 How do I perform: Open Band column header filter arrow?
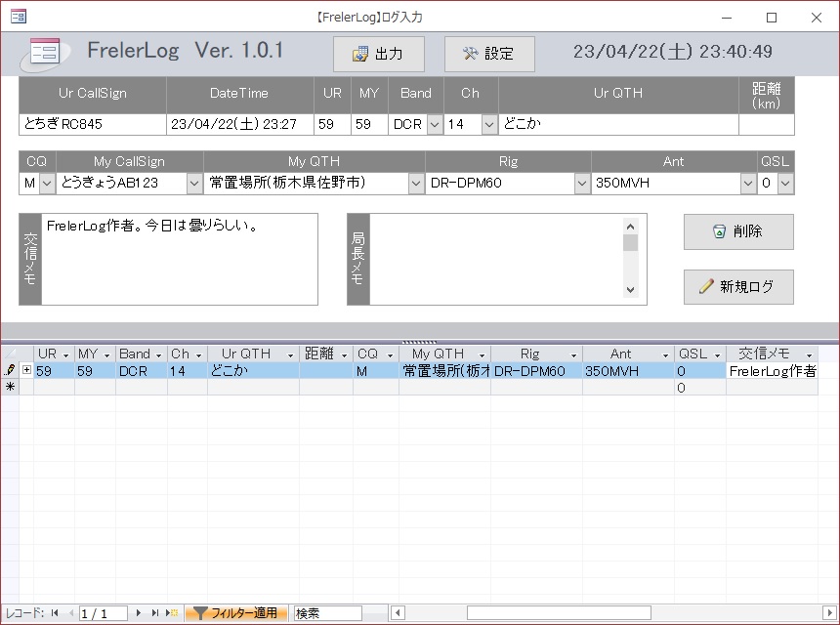[x=158, y=355]
